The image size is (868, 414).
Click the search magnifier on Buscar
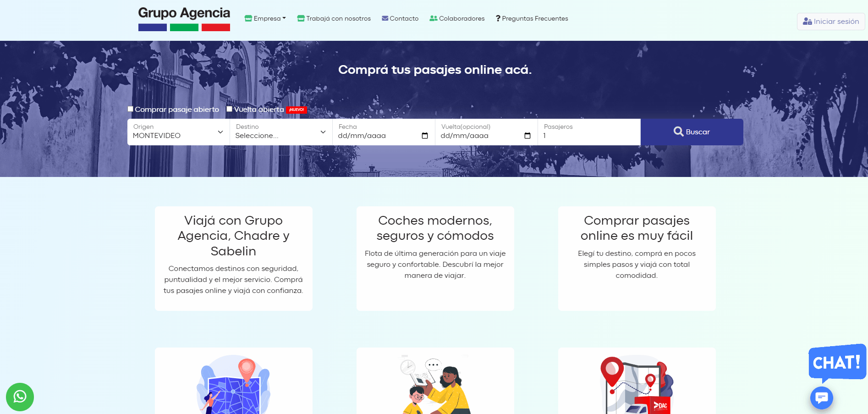[x=678, y=132]
